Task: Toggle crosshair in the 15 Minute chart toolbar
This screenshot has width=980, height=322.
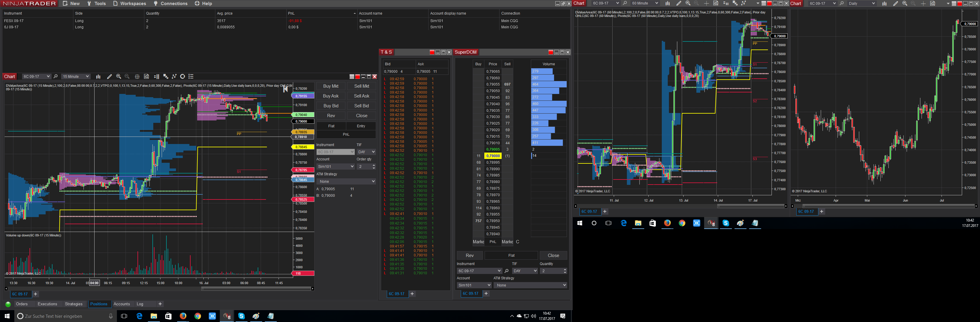Action: pos(137,76)
